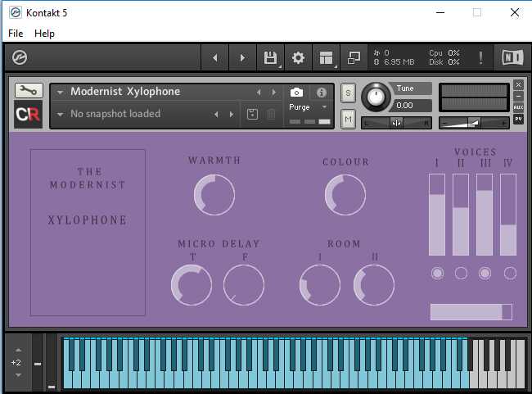532x394 pixels.
Task: Click the pan slider in instrument header
Action: click(x=396, y=123)
